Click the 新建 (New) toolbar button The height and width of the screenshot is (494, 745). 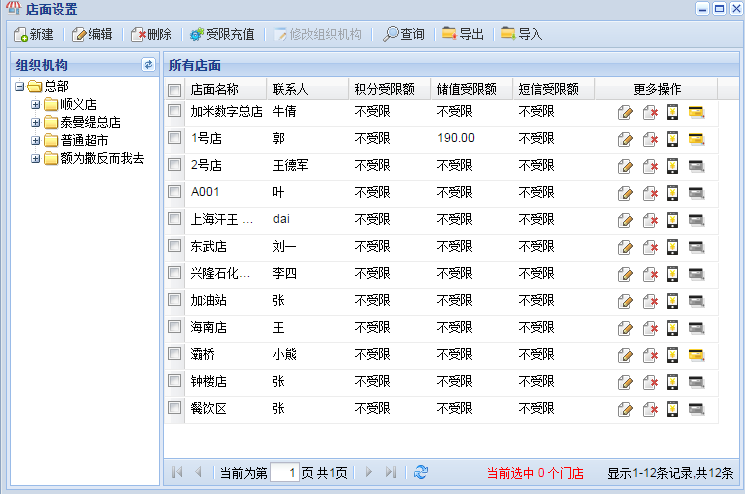click(33, 34)
